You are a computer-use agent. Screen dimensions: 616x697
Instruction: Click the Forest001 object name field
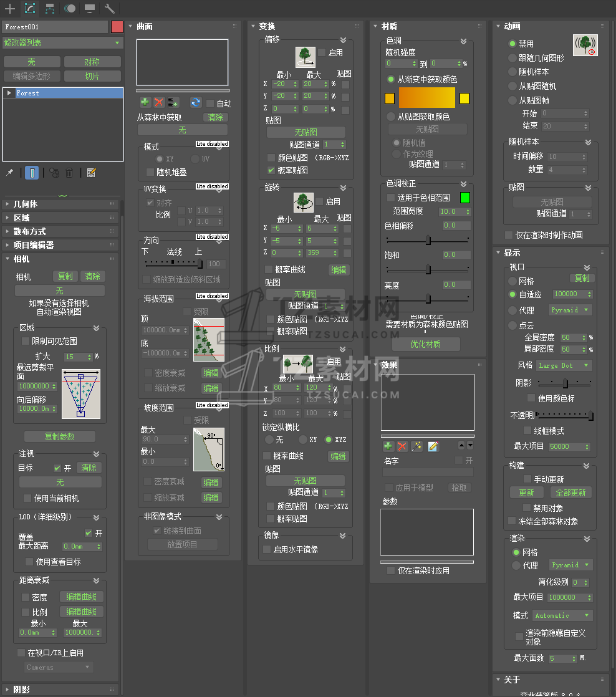coord(55,27)
